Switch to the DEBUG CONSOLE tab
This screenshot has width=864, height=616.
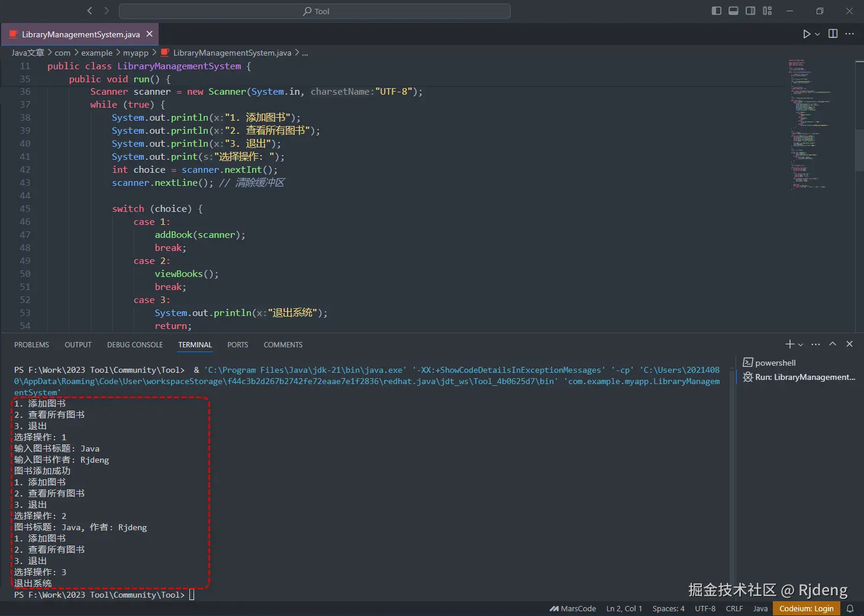coord(135,345)
